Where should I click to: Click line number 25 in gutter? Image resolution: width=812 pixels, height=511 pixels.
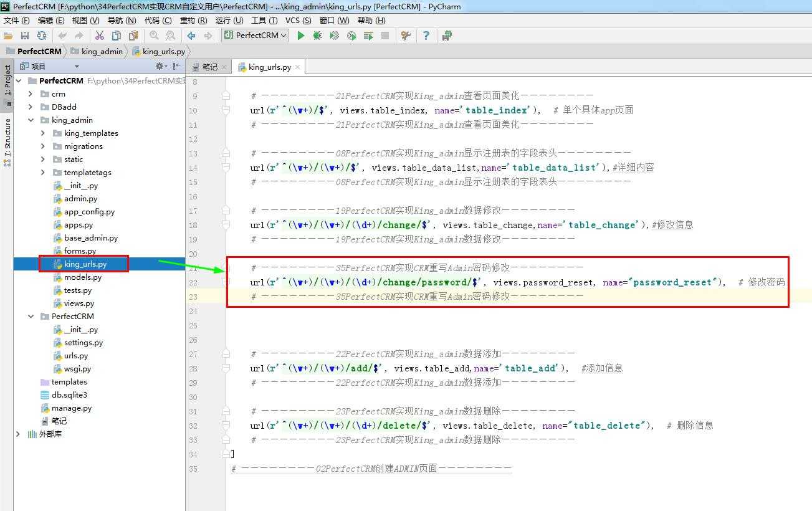193,325
